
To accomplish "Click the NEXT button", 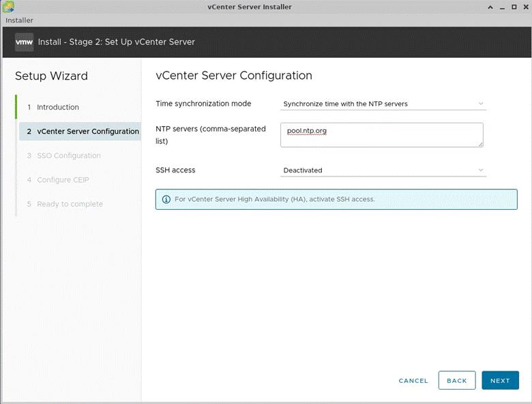I will [500, 381].
